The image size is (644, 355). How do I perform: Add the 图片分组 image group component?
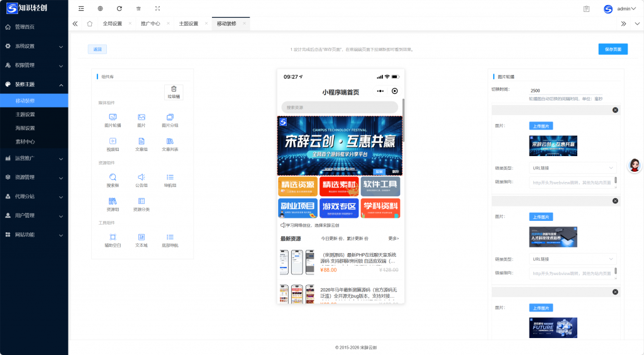[170, 120]
